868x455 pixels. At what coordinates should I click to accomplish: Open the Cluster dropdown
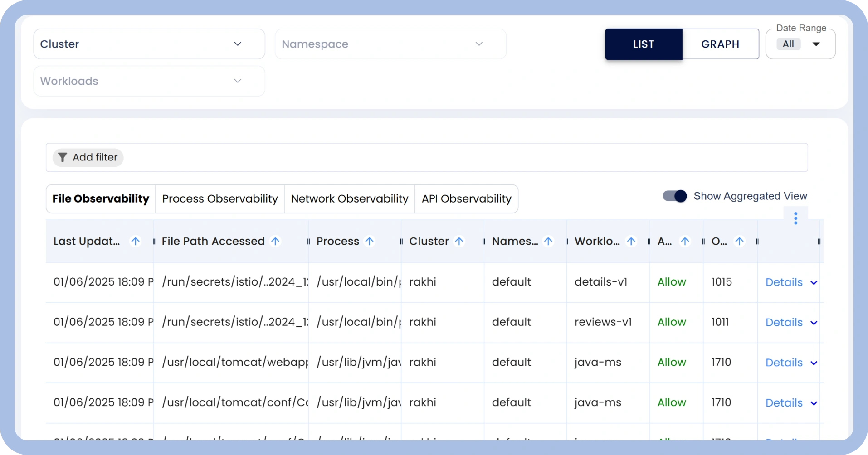149,44
